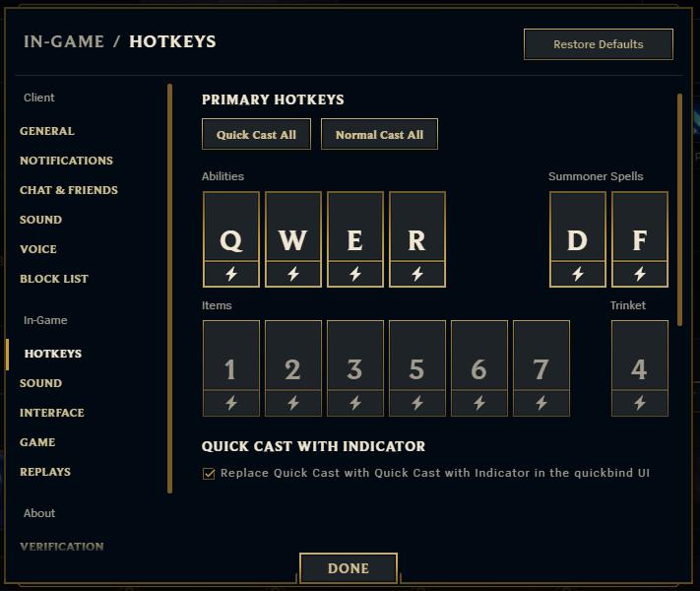Click the hotkeys panel vertical scrollbar

(x=679, y=210)
